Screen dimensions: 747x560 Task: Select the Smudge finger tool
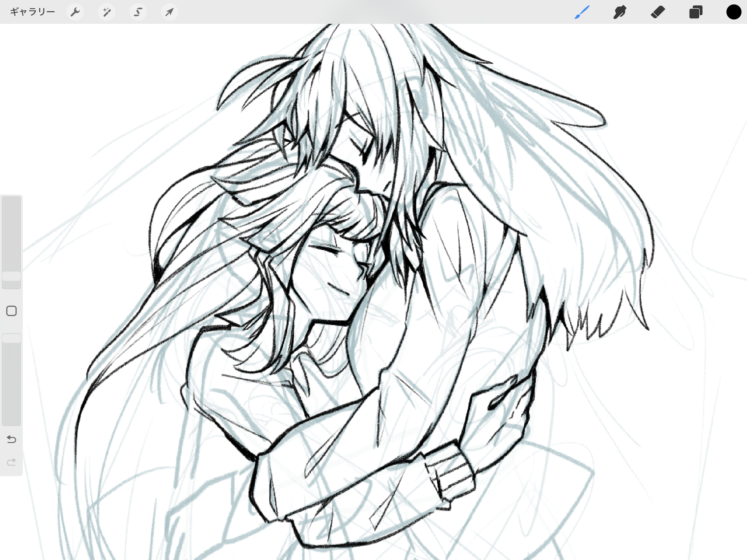[620, 12]
